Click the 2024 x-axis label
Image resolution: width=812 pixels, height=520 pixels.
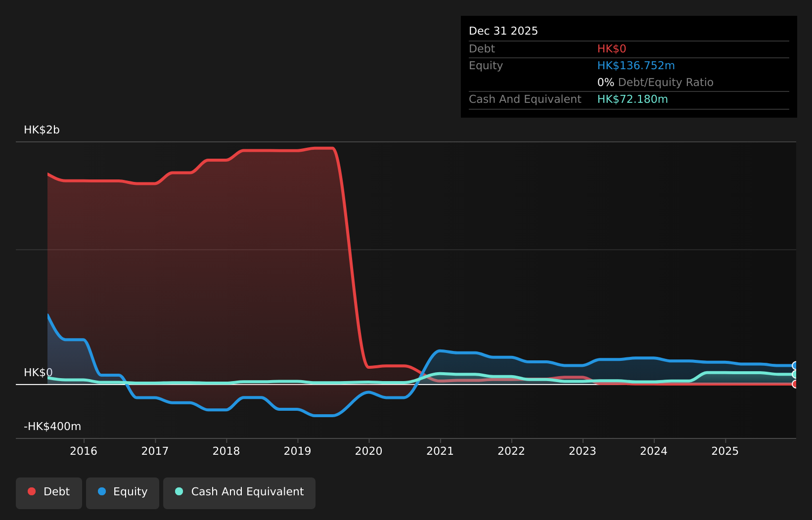tap(654, 451)
